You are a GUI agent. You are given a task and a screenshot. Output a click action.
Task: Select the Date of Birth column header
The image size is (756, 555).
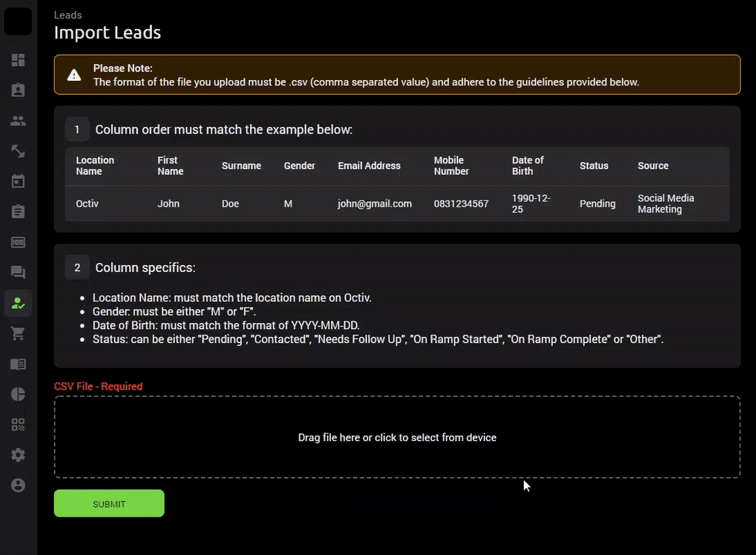[528, 166]
